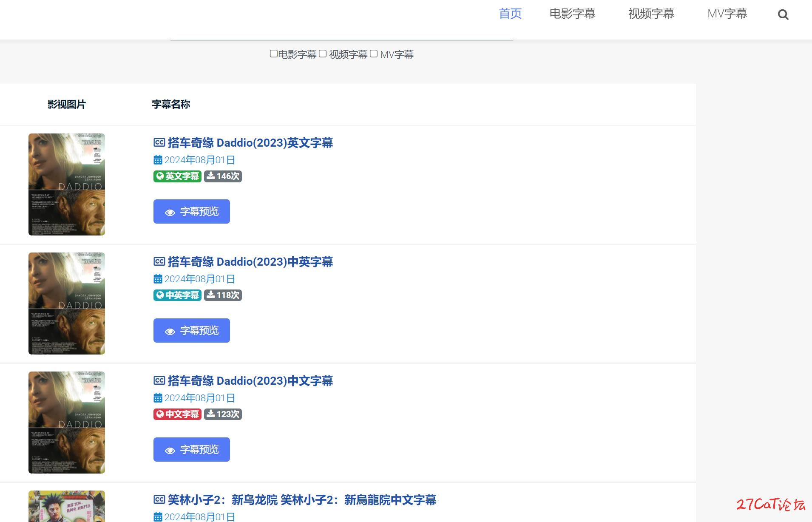Click date 2024年08月01日 under Daddio 英文字幕
The image size is (812, 522).
coord(200,160)
